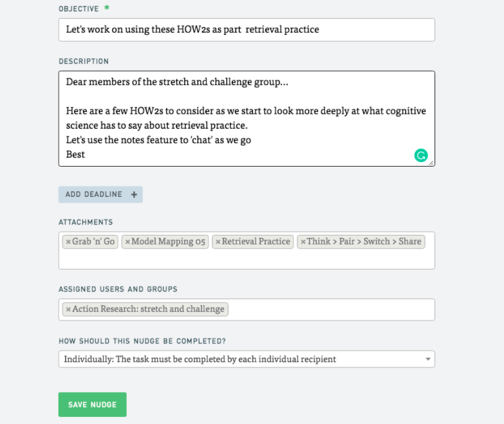Remove Think > Pair > Switch > Share attachment
This screenshot has width=504, height=424.
tap(303, 242)
